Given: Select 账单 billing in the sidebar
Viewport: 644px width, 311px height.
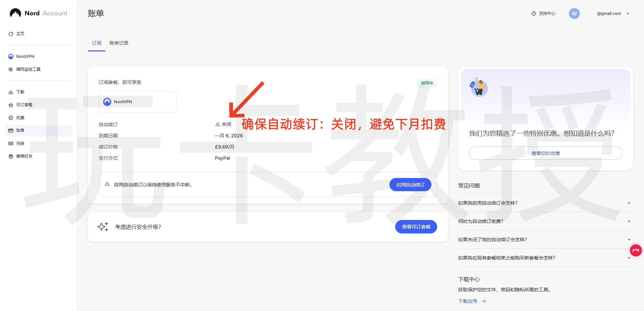Looking at the screenshot, I should coord(20,130).
